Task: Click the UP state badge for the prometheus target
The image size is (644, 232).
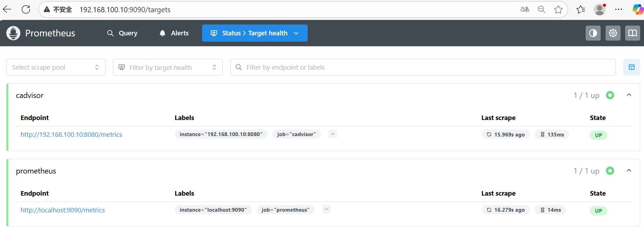Action: click(599, 211)
